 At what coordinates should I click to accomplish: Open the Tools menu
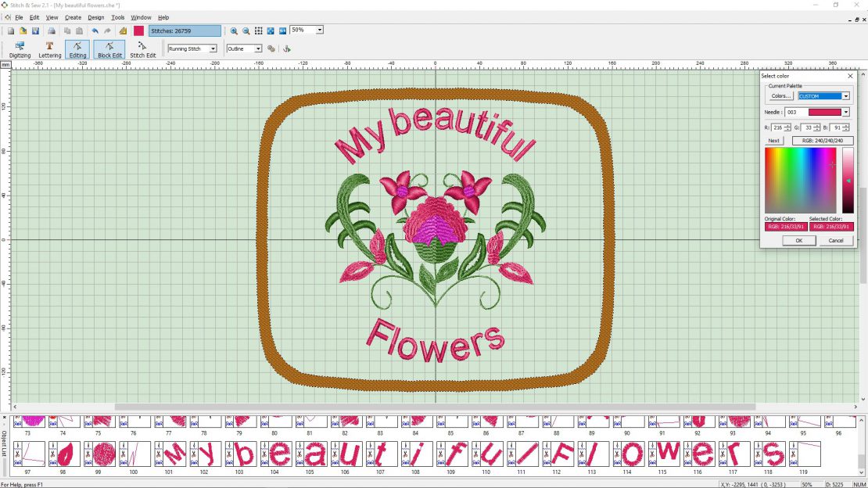coord(117,17)
